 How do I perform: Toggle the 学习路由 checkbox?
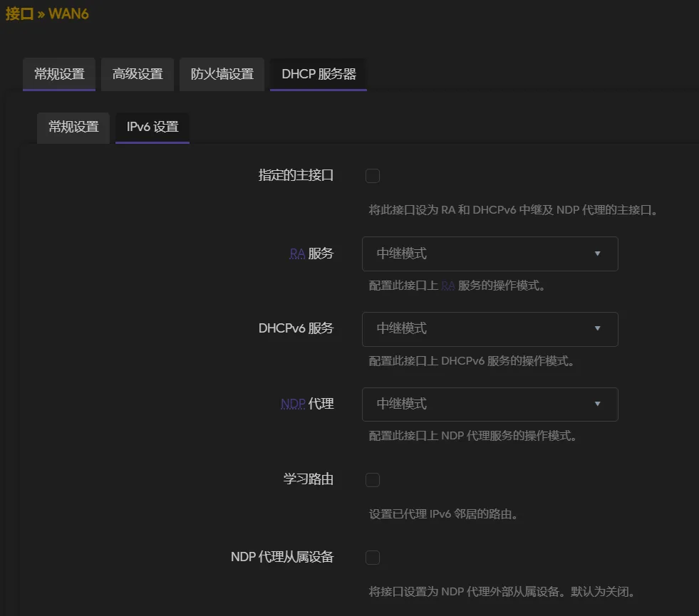(x=373, y=480)
